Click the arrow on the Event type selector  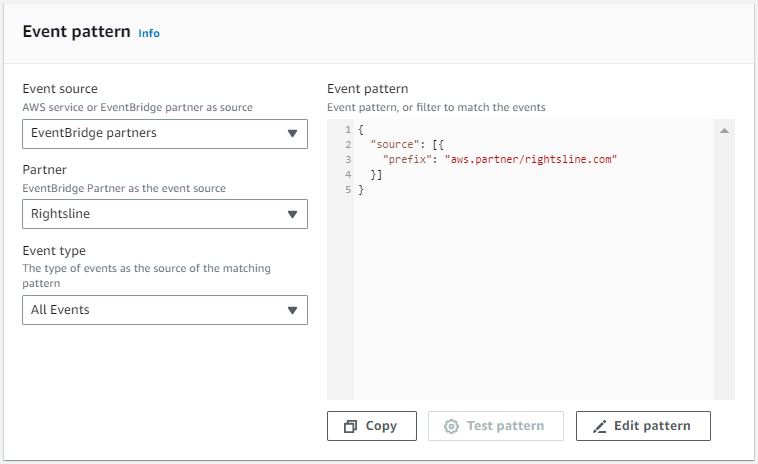292,310
